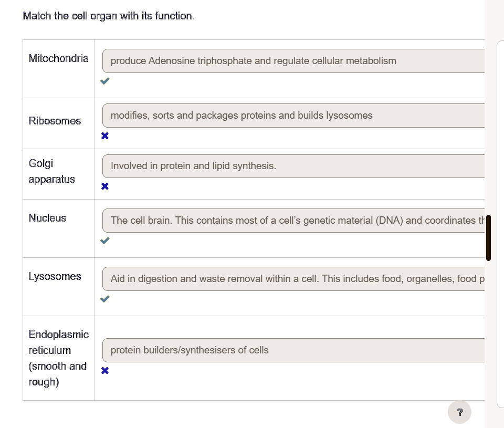The width and height of the screenshot is (504, 428).
Task: Click the blue X under Golgi apparatus answer
Action: tap(104, 186)
